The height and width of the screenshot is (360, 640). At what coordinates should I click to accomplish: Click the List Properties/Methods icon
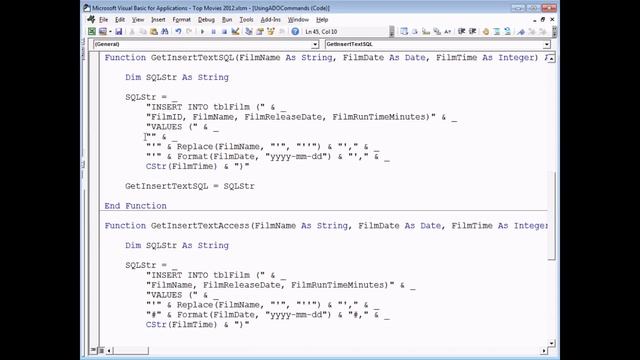[x=404, y=31]
